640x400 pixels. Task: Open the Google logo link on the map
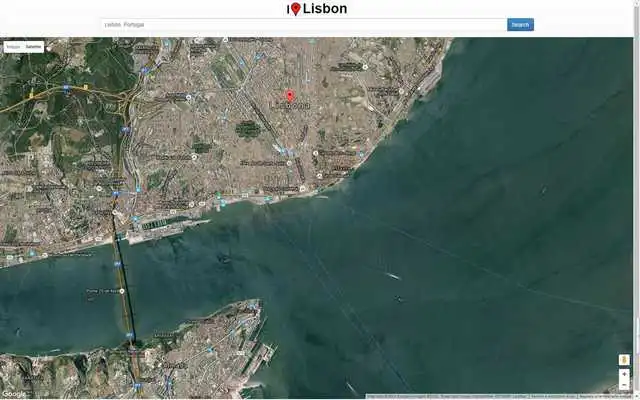click(13, 394)
